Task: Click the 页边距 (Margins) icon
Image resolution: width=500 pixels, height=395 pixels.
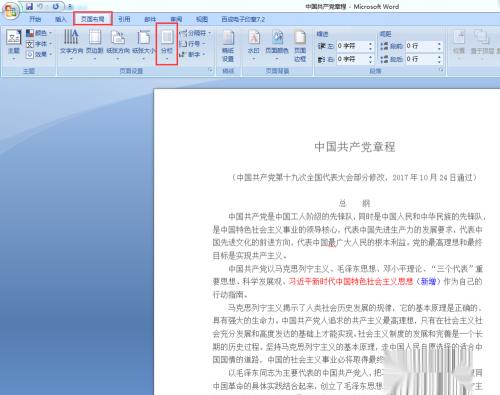Action: pyautogui.click(x=95, y=37)
